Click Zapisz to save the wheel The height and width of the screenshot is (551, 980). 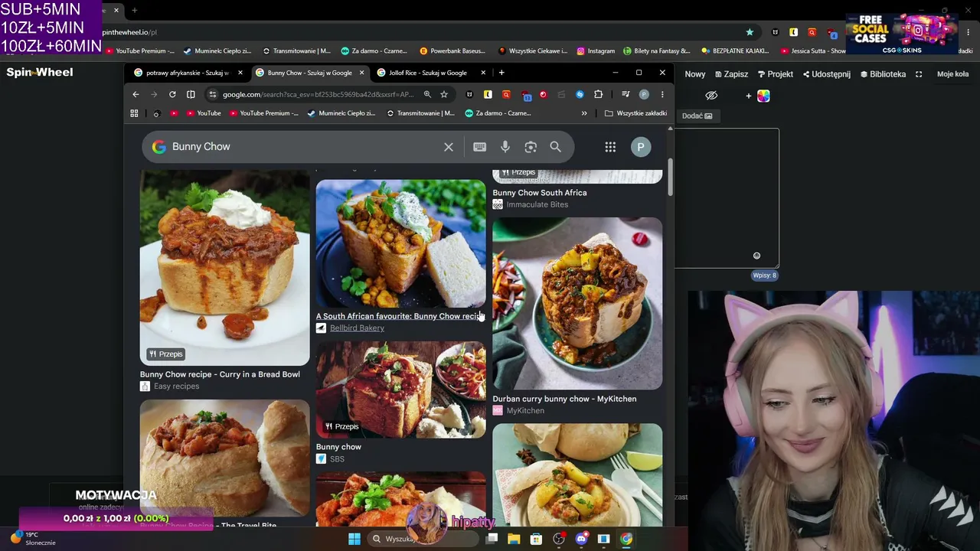coord(731,74)
